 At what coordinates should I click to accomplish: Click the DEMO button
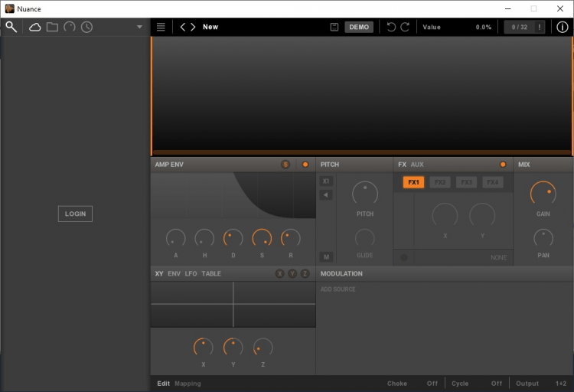[358, 27]
